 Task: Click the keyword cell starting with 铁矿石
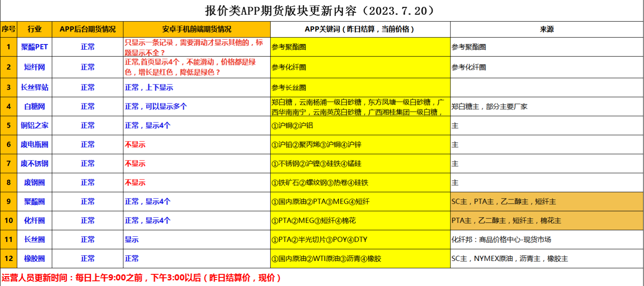pos(360,183)
